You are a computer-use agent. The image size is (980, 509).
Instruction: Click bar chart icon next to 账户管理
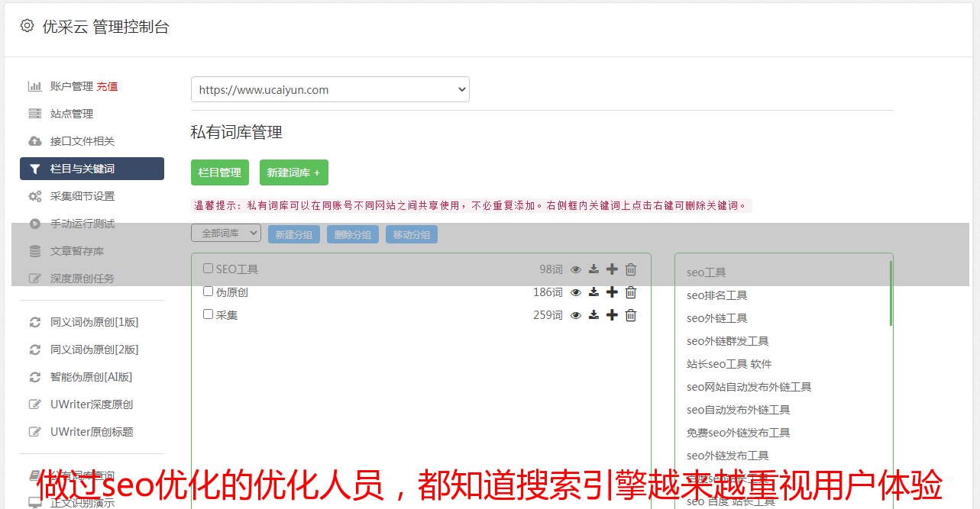pyautogui.click(x=35, y=86)
